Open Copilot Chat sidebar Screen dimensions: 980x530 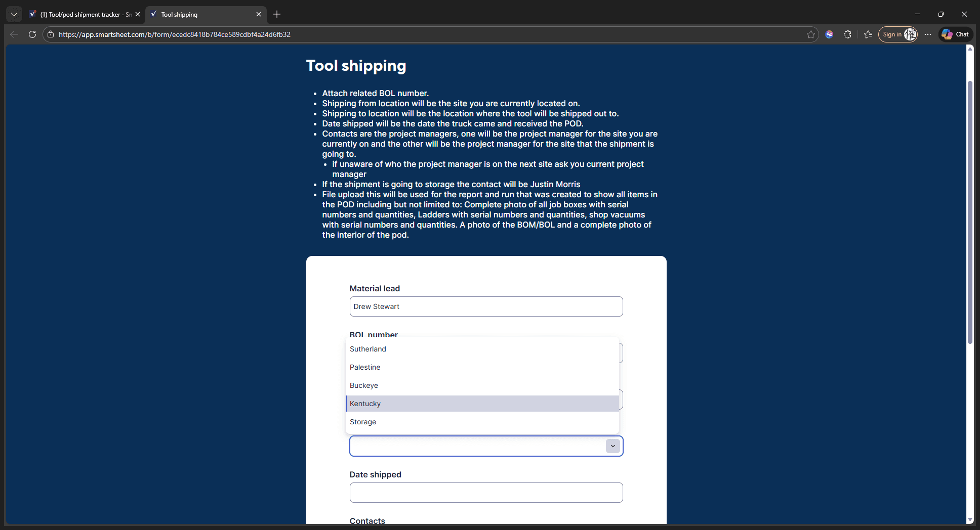[x=956, y=34]
